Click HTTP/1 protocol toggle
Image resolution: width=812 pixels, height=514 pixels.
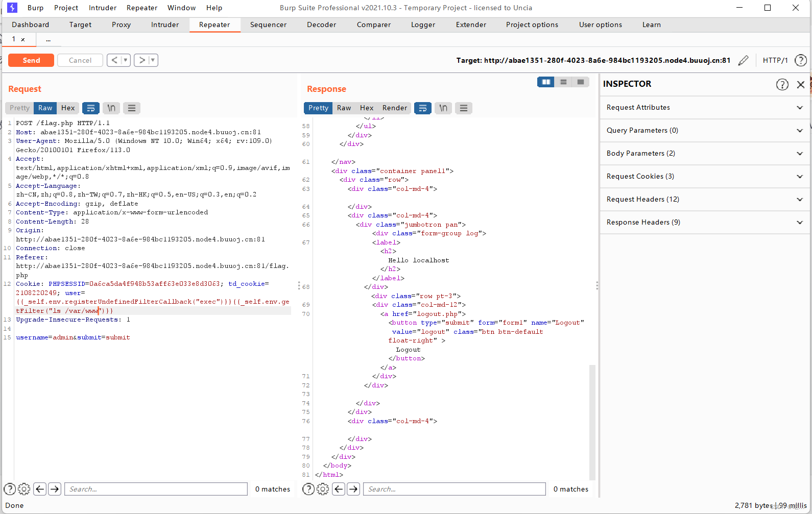[x=775, y=60]
